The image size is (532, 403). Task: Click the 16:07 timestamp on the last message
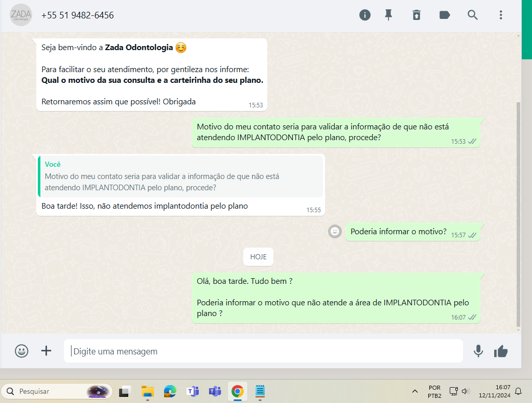(x=458, y=317)
